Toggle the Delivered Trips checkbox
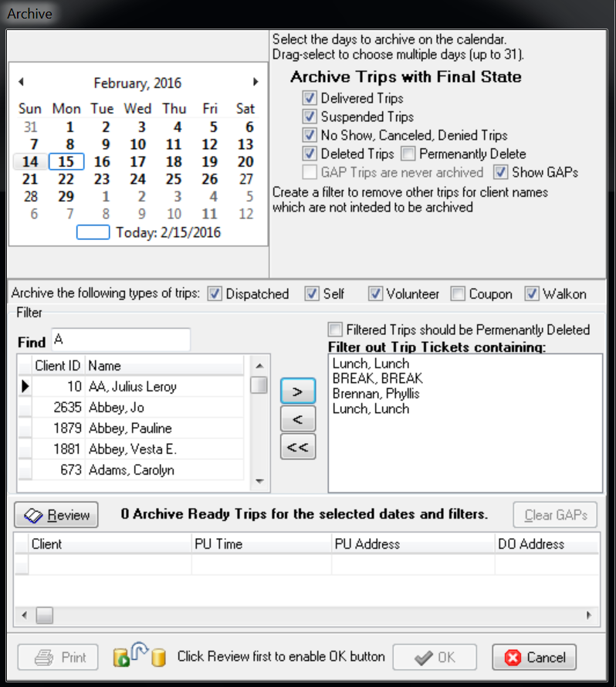The height and width of the screenshot is (687, 616). click(310, 98)
